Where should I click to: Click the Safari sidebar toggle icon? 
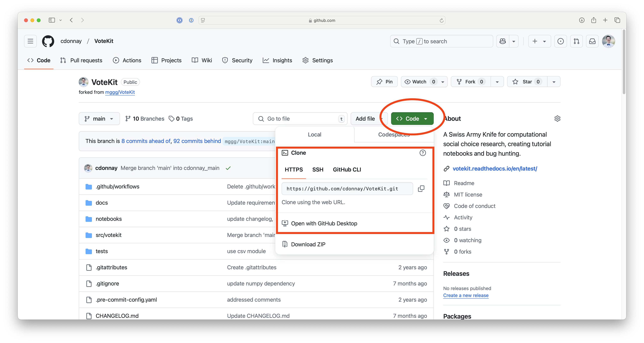[x=52, y=20]
